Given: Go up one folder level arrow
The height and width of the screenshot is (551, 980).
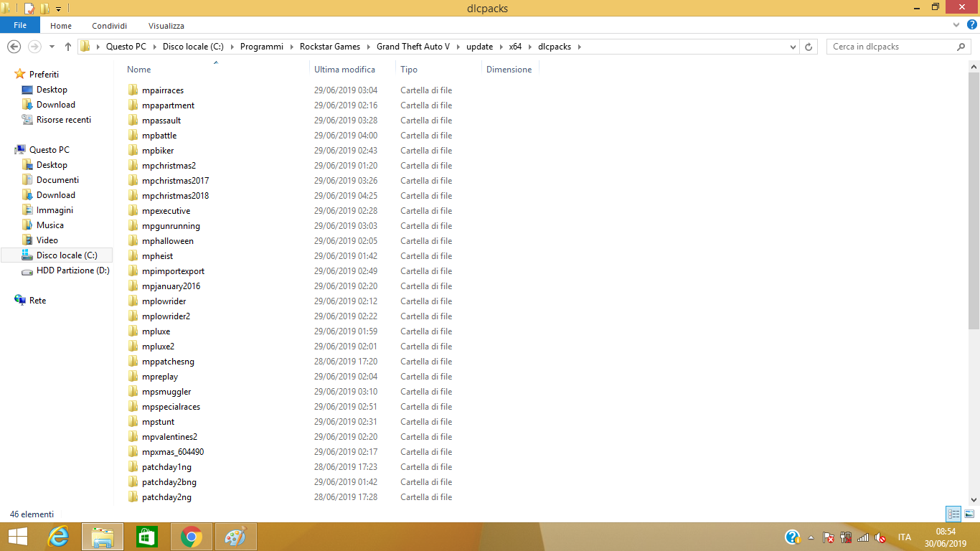Looking at the screenshot, I should coord(68,47).
